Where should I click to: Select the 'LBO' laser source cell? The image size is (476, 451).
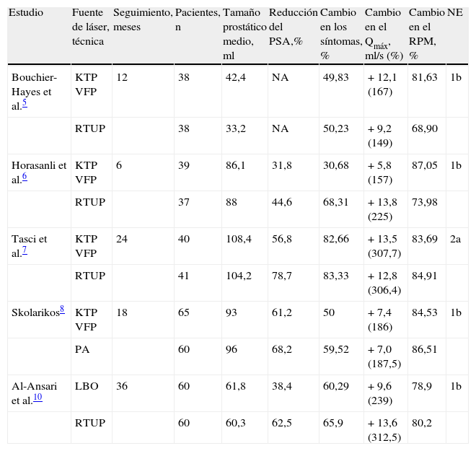[85, 387]
